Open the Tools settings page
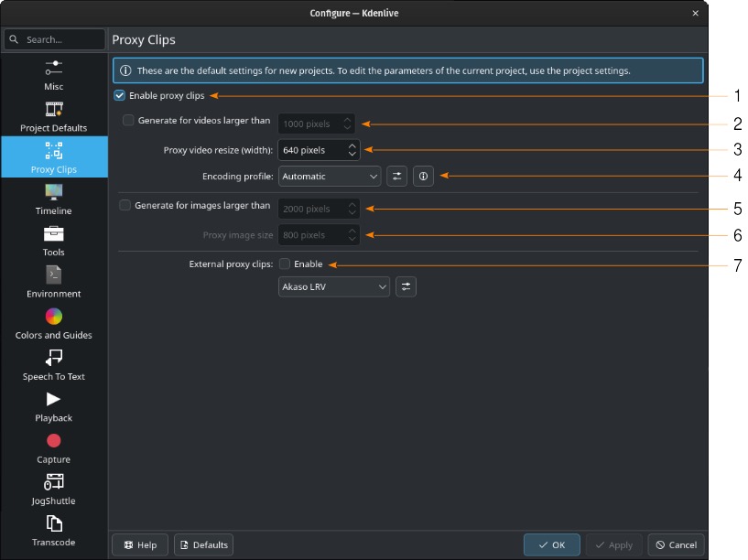This screenshot has height=560, width=748. tap(53, 241)
